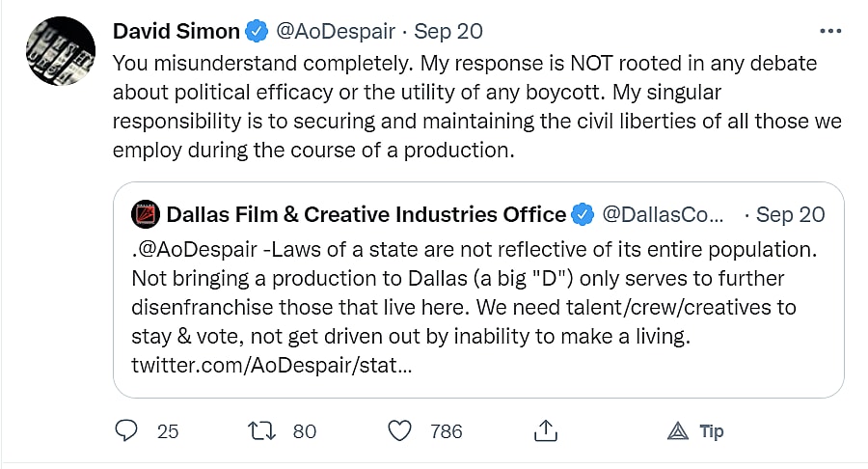
Task: Like the tweet with heart icon
Action: [x=400, y=430]
